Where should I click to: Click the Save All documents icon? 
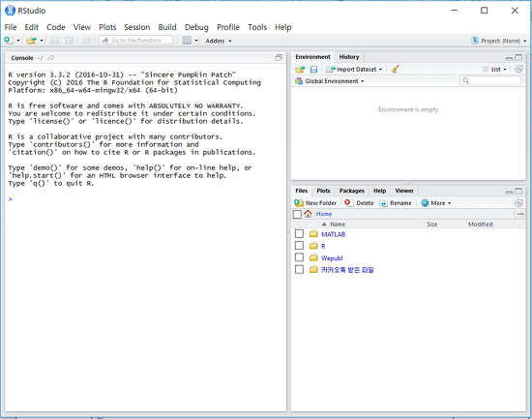tap(70, 41)
